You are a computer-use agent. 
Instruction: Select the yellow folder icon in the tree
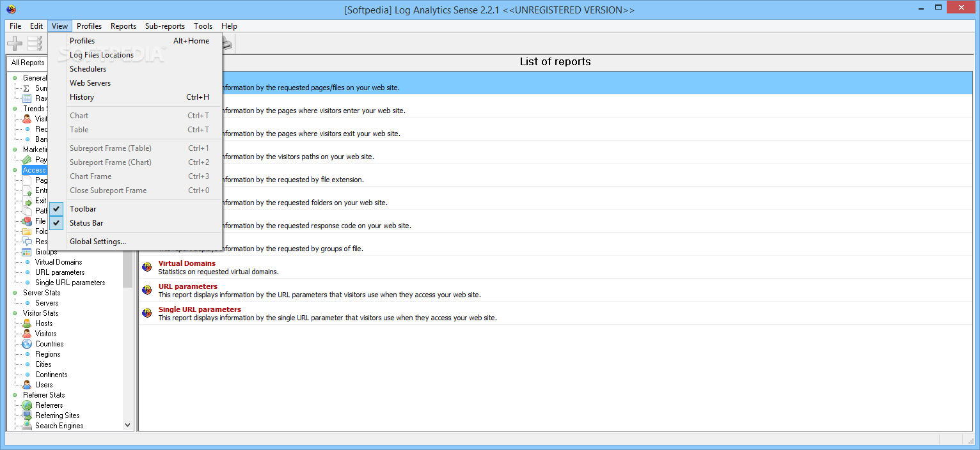(27, 231)
